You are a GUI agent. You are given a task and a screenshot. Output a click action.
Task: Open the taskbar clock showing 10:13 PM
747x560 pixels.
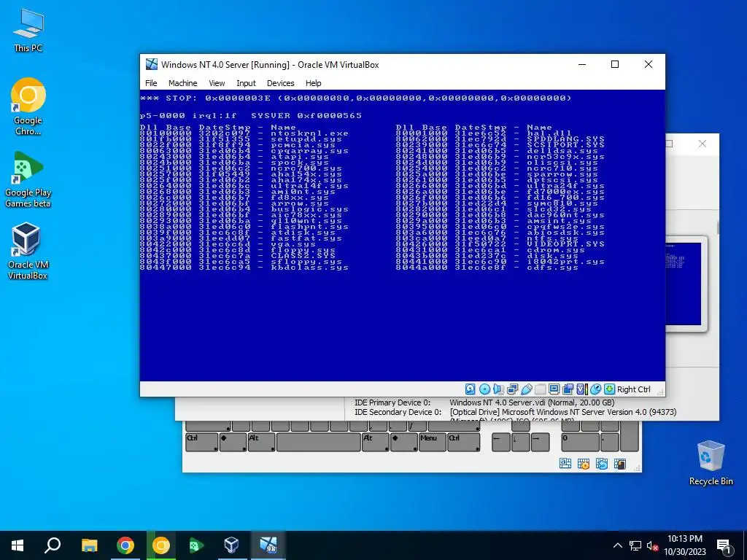point(684,545)
